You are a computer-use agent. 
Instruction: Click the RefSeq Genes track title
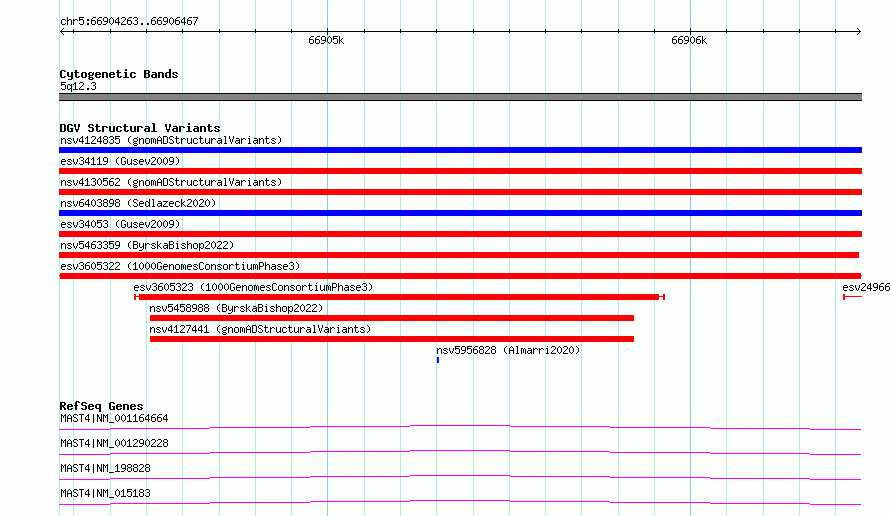click(101, 406)
